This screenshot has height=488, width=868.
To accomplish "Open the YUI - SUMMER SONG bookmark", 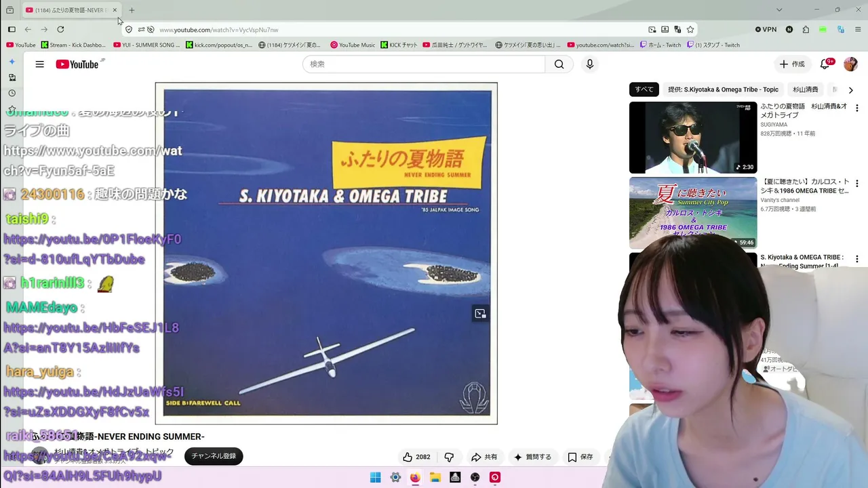I will coord(147,45).
